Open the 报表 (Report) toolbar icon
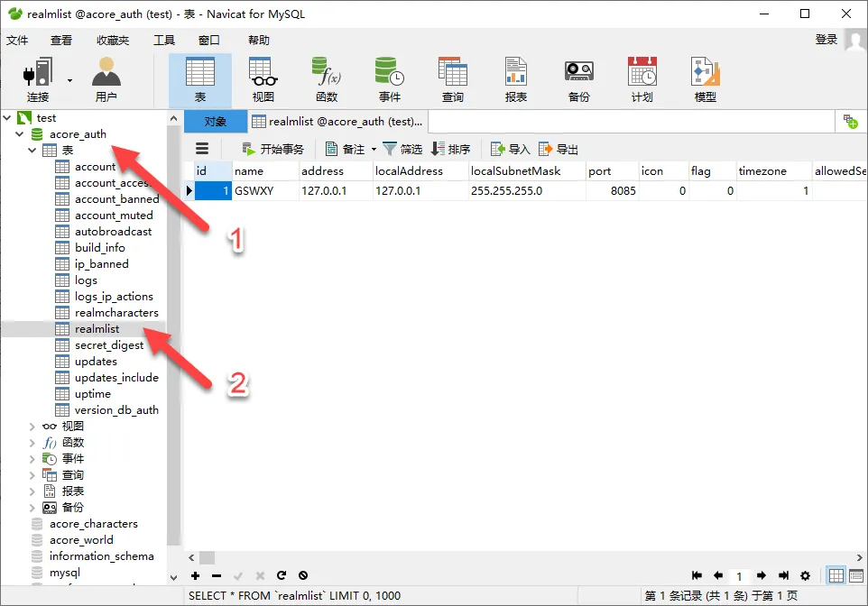Screen dimensions: 868x606 point(515,80)
